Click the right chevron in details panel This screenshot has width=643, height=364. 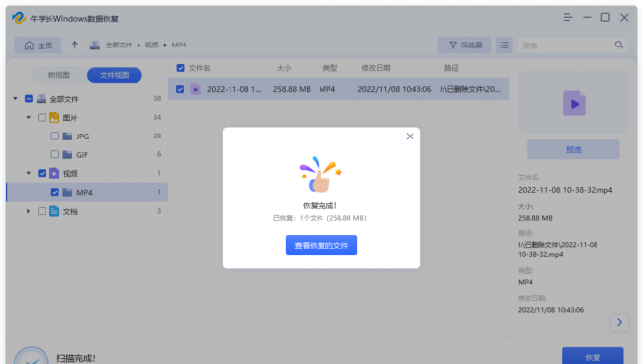(x=619, y=322)
